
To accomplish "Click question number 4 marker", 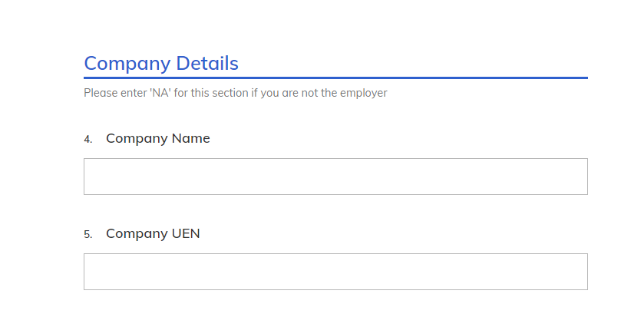I will [88, 140].
